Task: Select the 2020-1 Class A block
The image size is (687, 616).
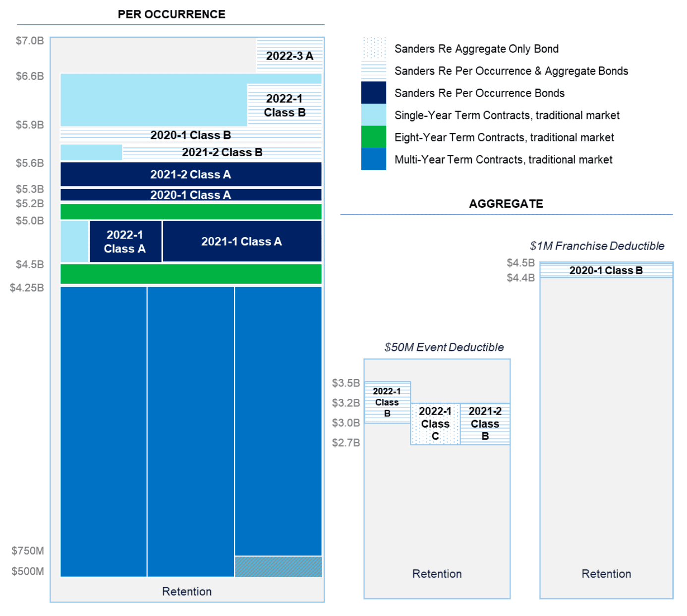Action: (190, 195)
